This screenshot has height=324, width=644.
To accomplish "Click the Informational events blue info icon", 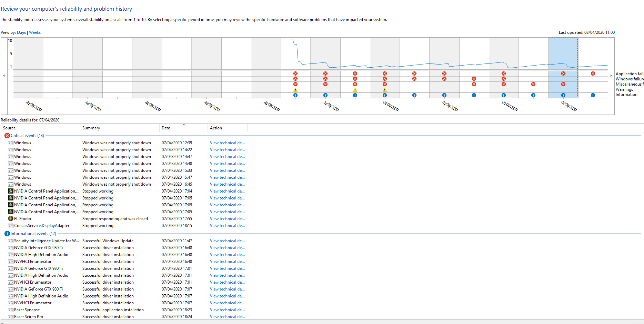I will tap(7, 234).
